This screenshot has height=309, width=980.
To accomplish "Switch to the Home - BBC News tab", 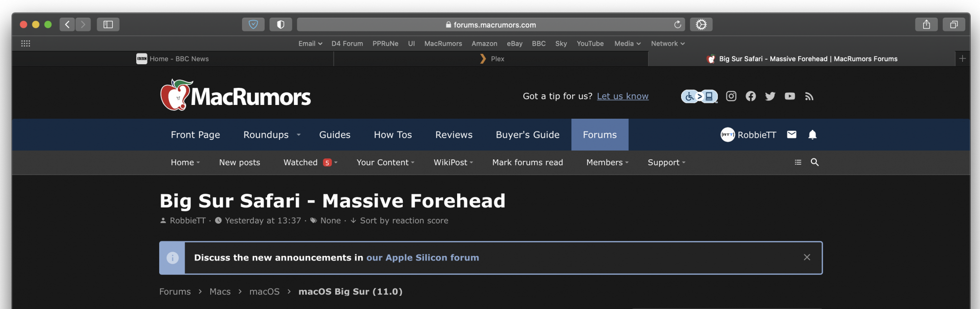I will tap(172, 59).
